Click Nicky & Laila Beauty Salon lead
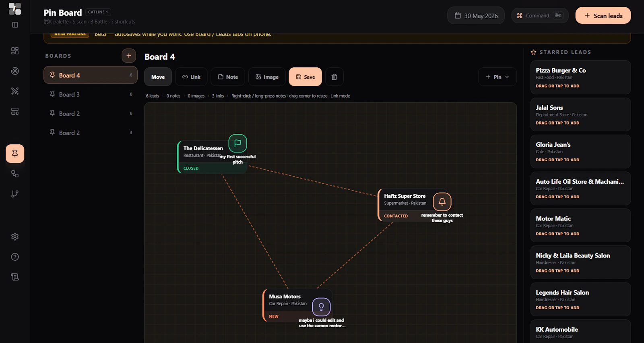 click(x=580, y=262)
